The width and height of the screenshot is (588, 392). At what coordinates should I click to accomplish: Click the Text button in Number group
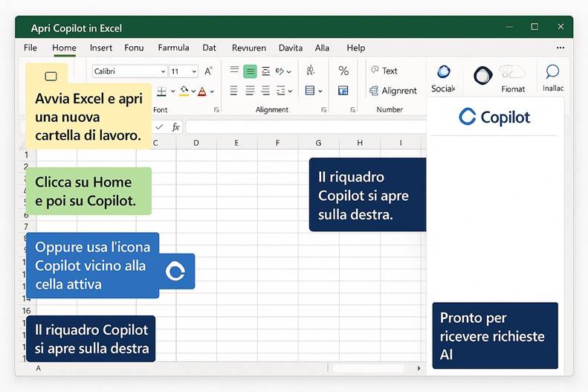384,71
